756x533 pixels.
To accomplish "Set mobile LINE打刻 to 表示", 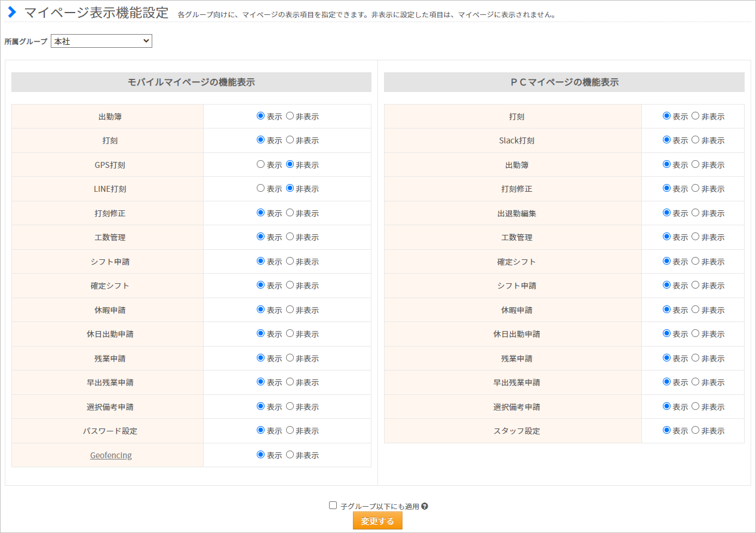I will [260, 188].
